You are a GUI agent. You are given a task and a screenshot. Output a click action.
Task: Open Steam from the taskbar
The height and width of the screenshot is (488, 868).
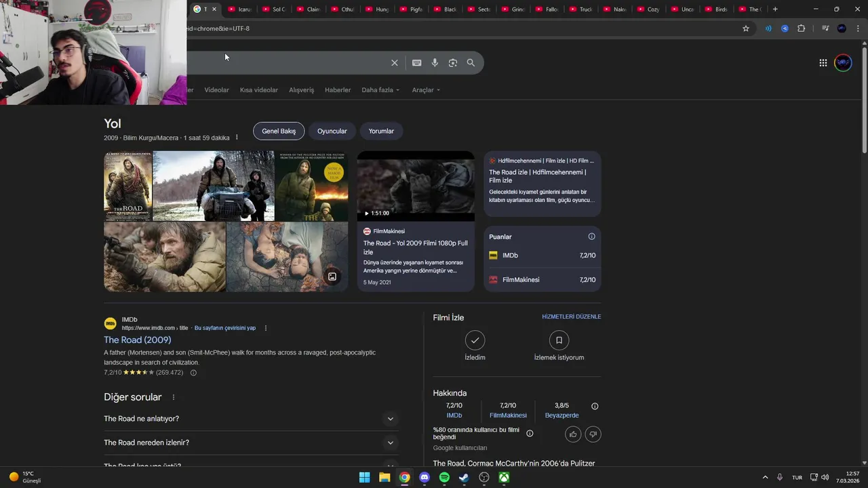point(464,477)
